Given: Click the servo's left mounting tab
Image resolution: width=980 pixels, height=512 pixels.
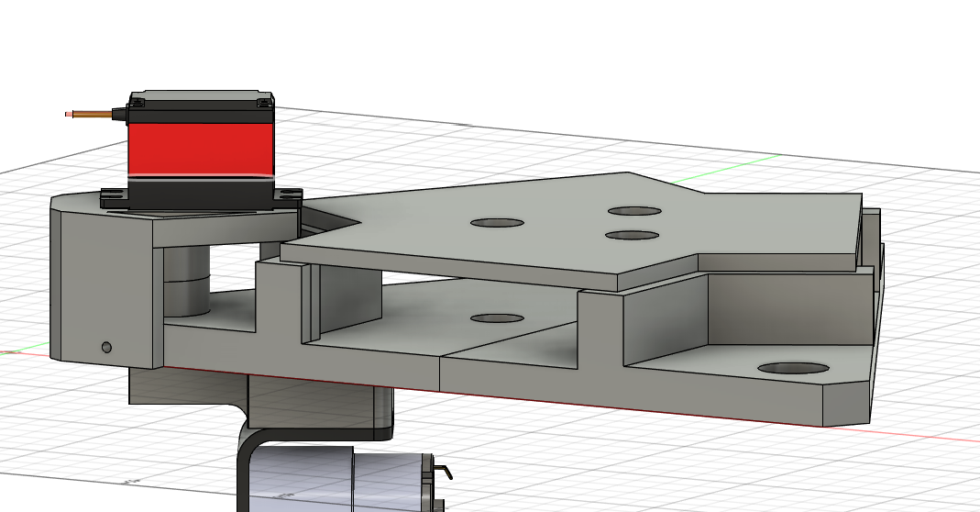Looking at the screenshot, I should (112, 194).
